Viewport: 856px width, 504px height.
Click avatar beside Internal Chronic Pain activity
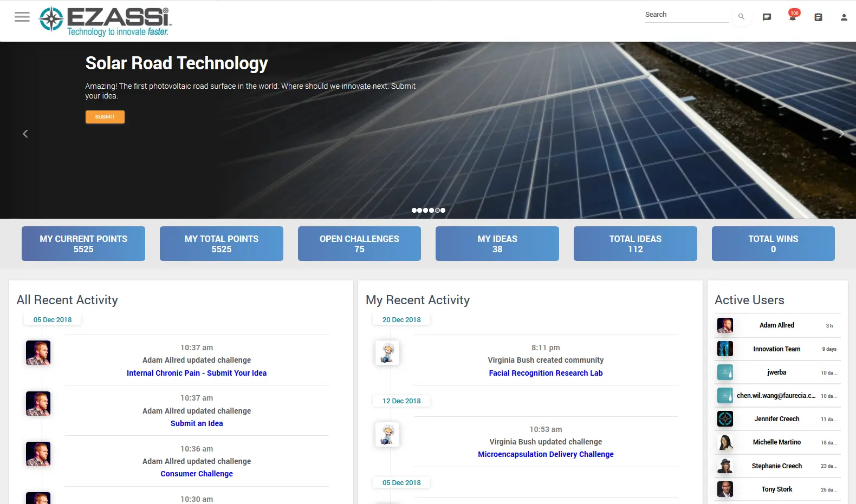(x=38, y=352)
